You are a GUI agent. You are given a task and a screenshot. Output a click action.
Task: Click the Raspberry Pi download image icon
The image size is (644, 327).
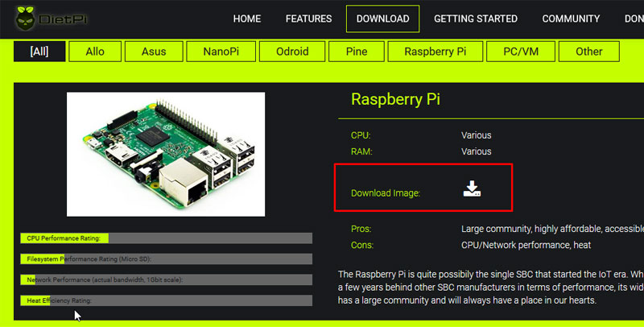tap(472, 188)
